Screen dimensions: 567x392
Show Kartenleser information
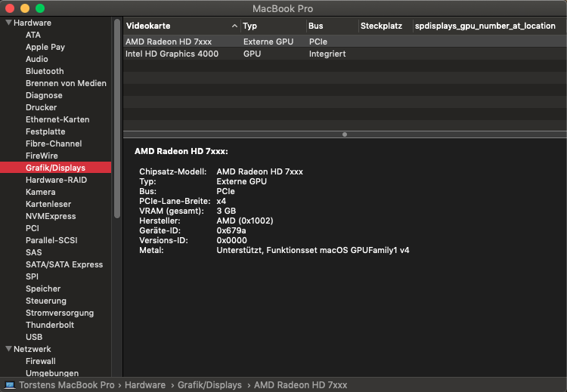click(48, 204)
